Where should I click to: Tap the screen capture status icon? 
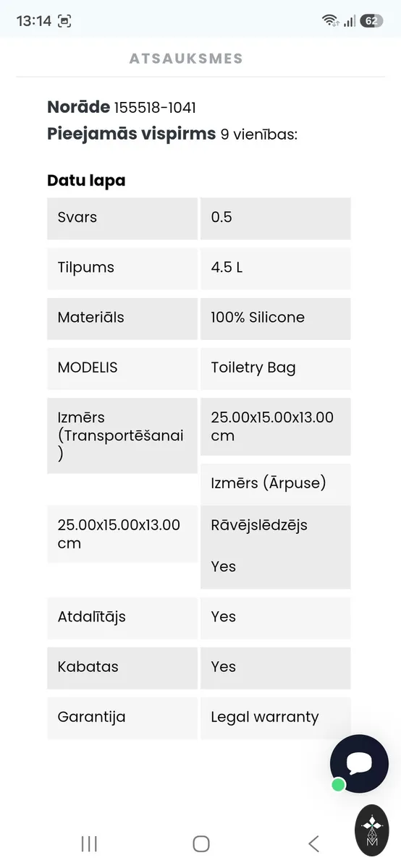click(x=64, y=21)
